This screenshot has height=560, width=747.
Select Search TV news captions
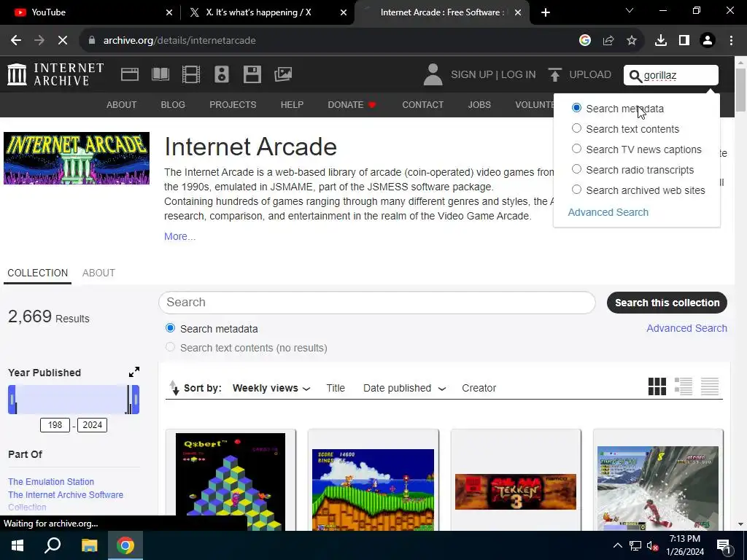[576, 149]
